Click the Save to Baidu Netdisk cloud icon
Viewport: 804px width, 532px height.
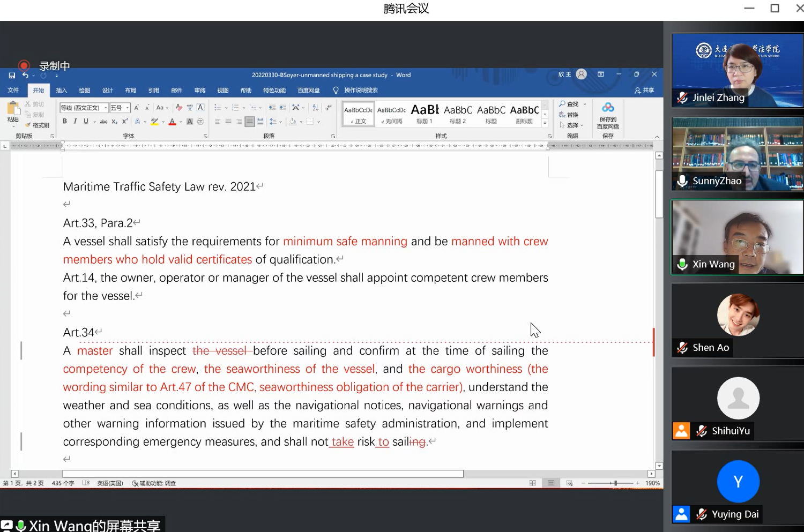pyautogui.click(x=608, y=108)
